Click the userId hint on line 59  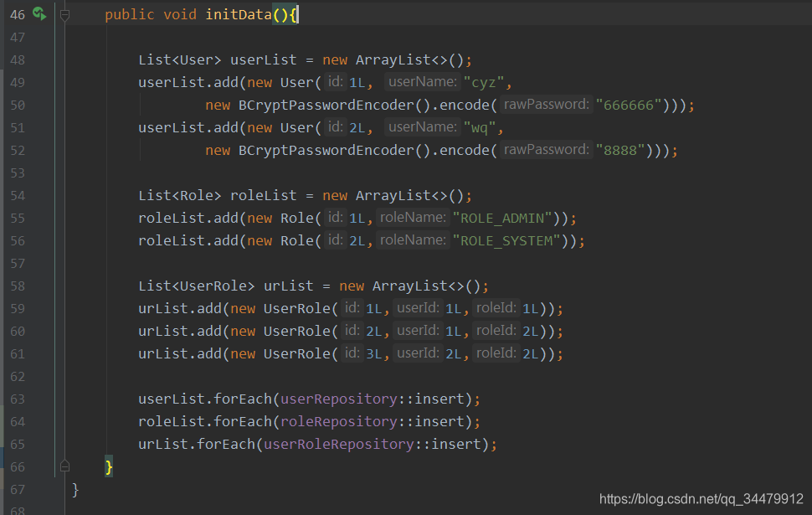pyautogui.click(x=418, y=308)
